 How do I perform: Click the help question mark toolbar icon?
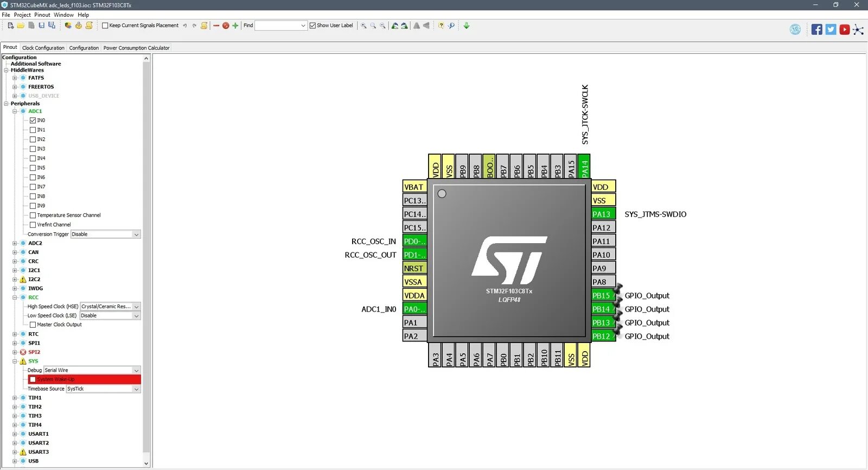pos(441,26)
